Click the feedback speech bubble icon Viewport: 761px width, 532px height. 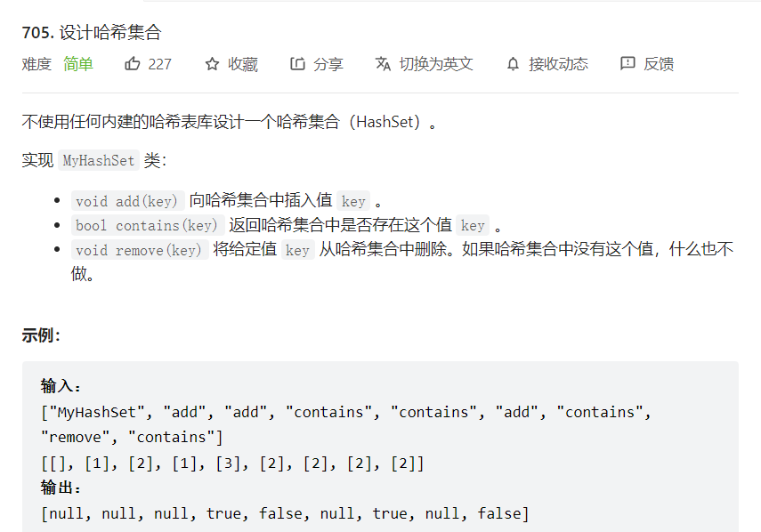coord(627,63)
